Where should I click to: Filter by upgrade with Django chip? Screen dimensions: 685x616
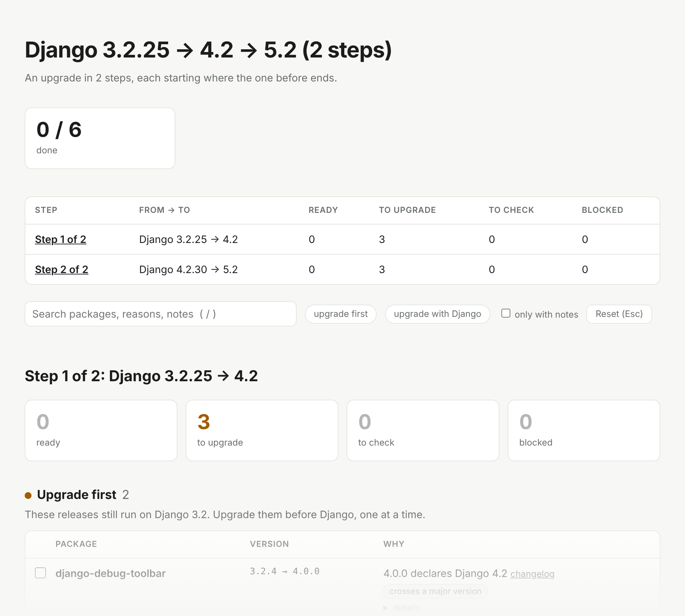coord(437,314)
